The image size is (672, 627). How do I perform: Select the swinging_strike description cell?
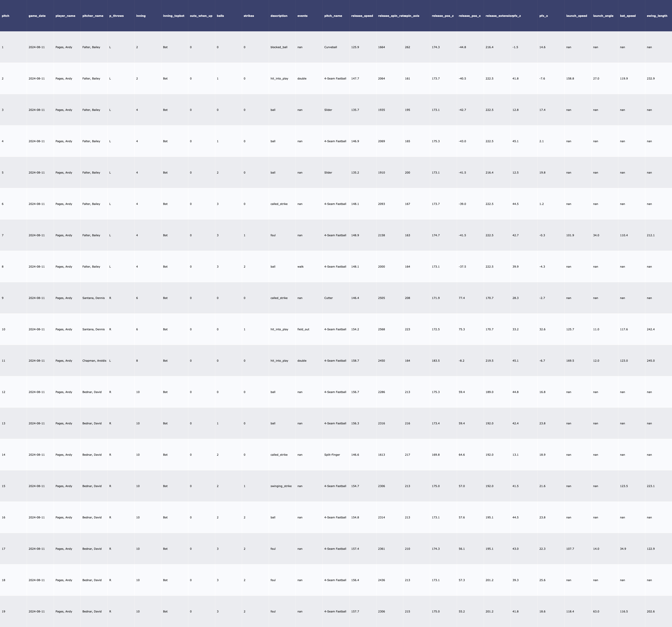coord(281,486)
